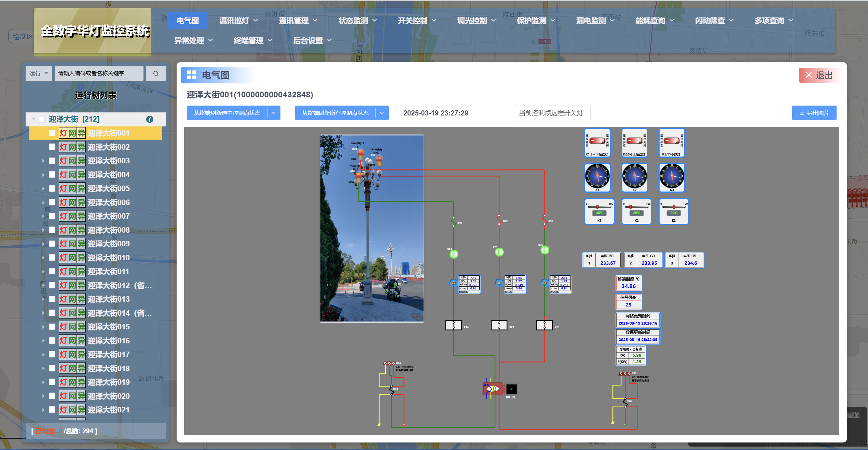Image resolution: width=868 pixels, height=450 pixels.
Task: Toggle the K1:6个下庙盘灯 remote switch
Action: coord(597,141)
